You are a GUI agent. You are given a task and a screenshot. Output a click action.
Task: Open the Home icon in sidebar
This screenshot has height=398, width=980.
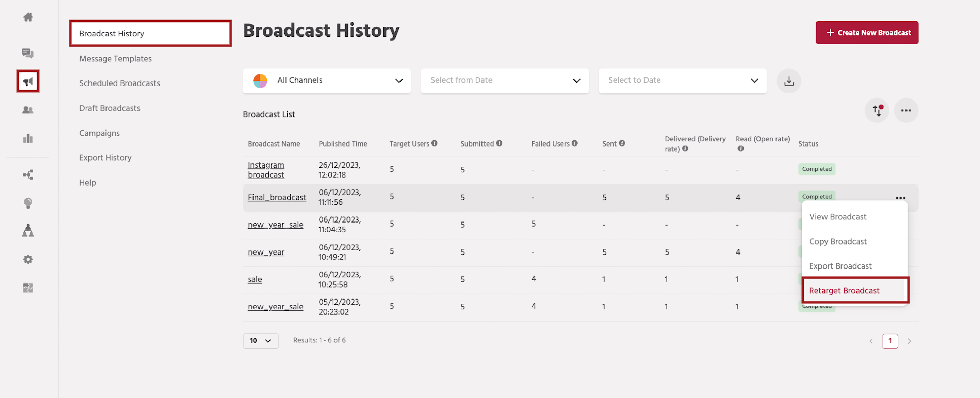(28, 17)
